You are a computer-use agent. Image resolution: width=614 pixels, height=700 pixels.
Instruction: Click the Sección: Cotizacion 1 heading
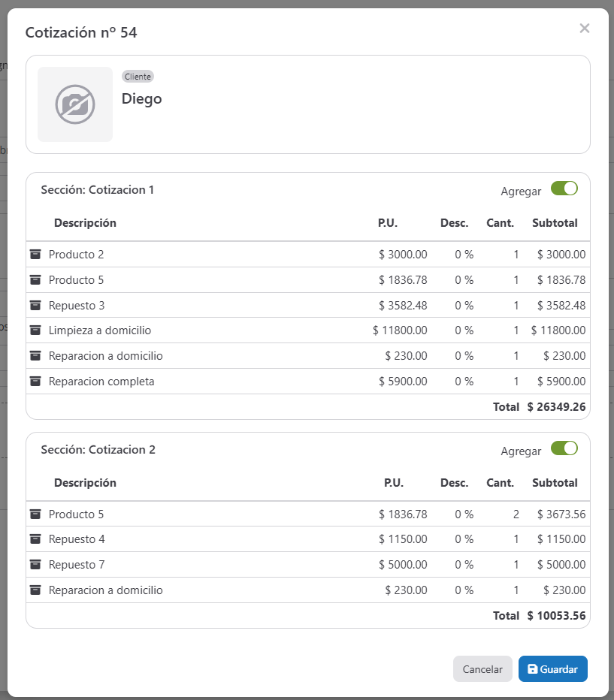(x=98, y=190)
